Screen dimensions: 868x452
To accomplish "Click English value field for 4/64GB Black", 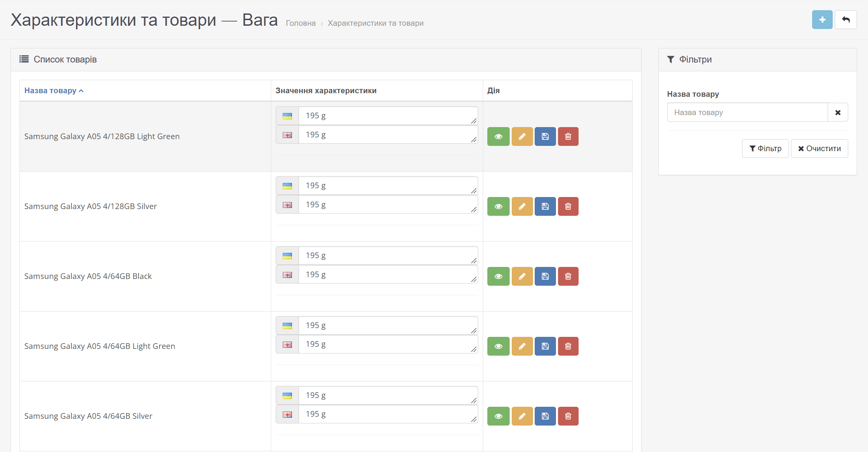I will [x=388, y=274].
